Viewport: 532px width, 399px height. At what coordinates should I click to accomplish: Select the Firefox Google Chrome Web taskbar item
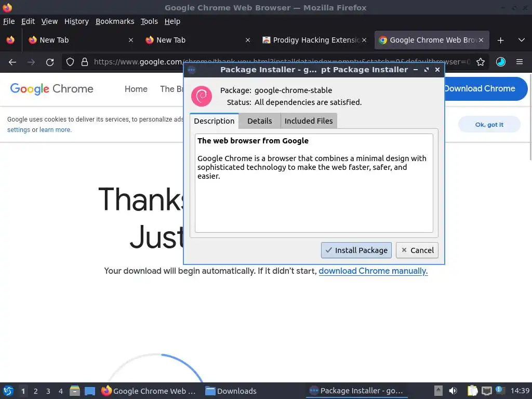[x=149, y=391]
